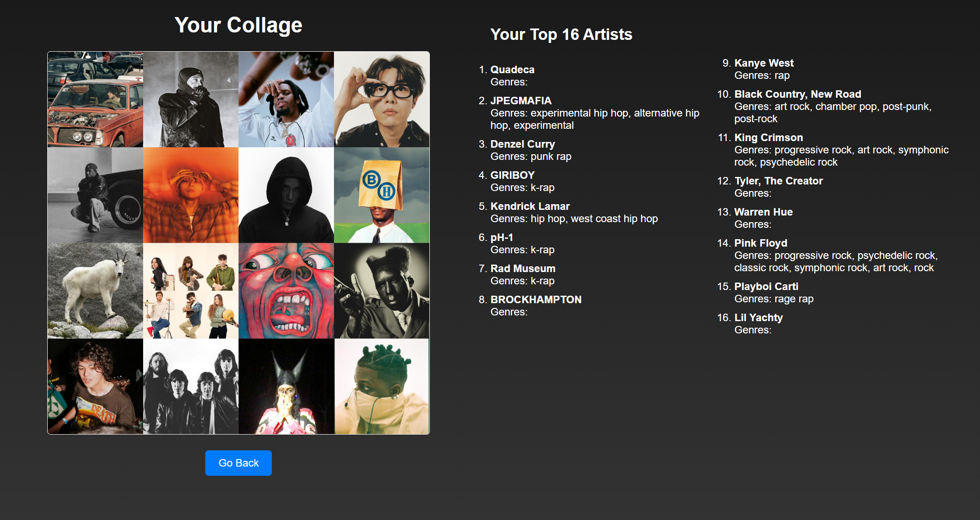
Task: Click the Your Top 16 Artists heading
Action: (x=561, y=34)
